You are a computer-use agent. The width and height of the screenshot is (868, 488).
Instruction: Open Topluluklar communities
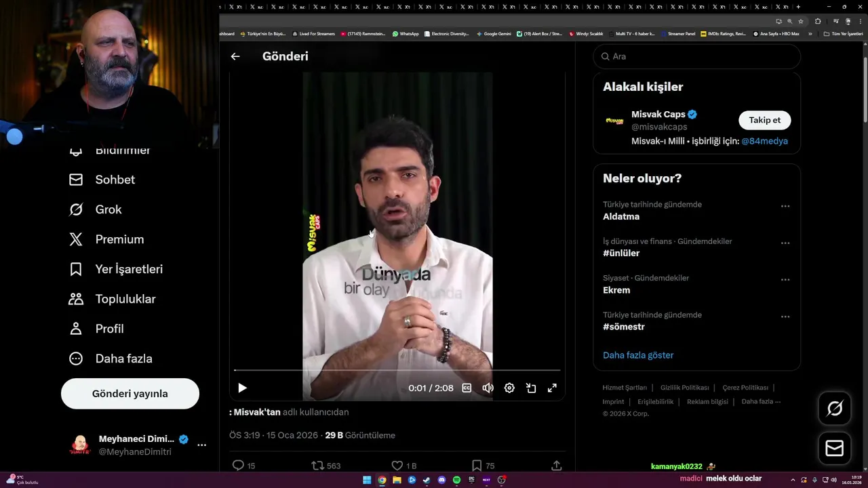(112, 299)
